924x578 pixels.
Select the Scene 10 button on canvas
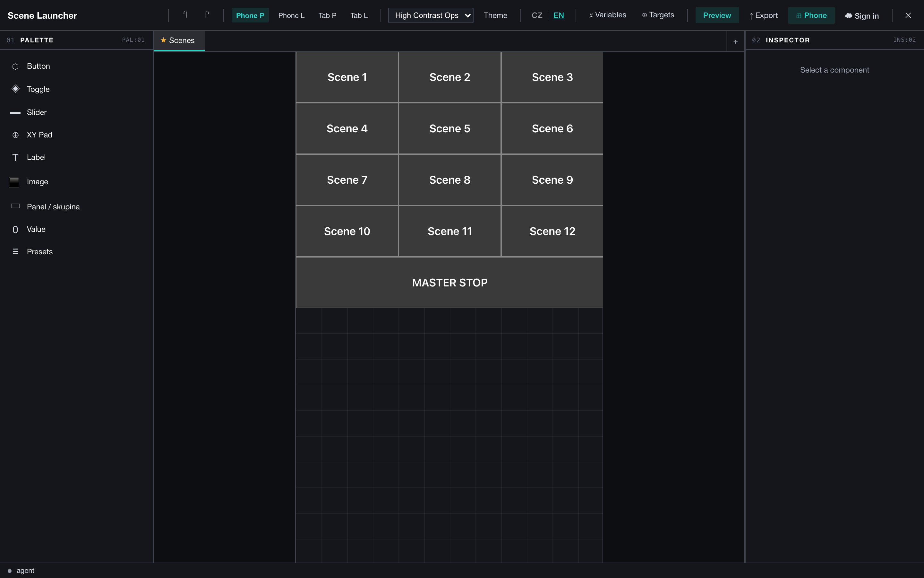347,231
